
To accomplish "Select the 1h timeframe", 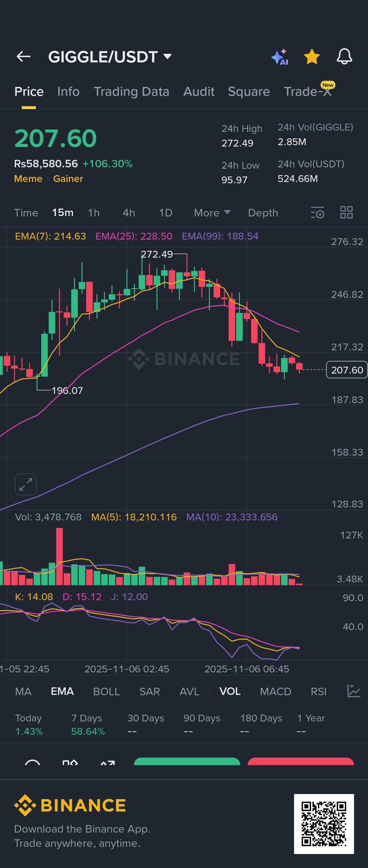I will [x=94, y=213].
